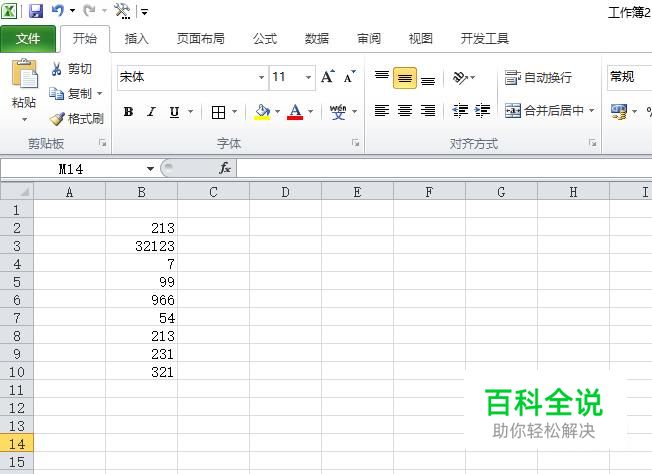This screenshot has width=652, height=474.
Task: Open the borders dropdown arrow
Action: point(235,111)
